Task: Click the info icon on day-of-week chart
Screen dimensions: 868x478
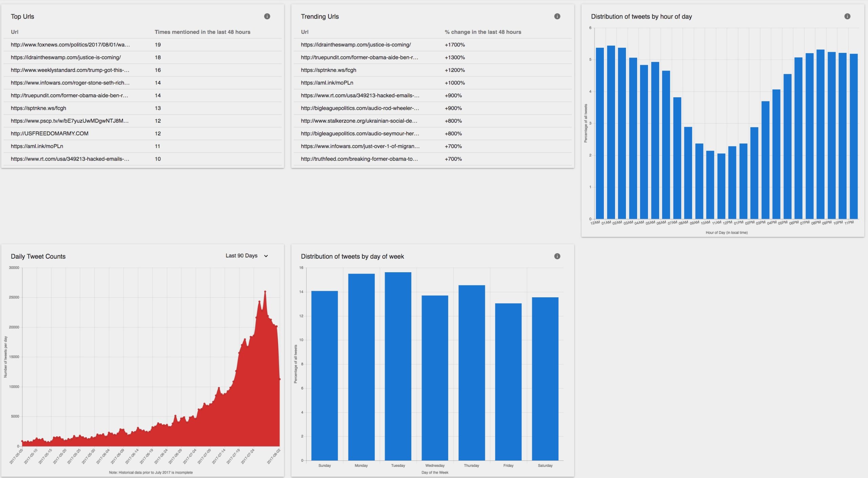Action: 557,256
